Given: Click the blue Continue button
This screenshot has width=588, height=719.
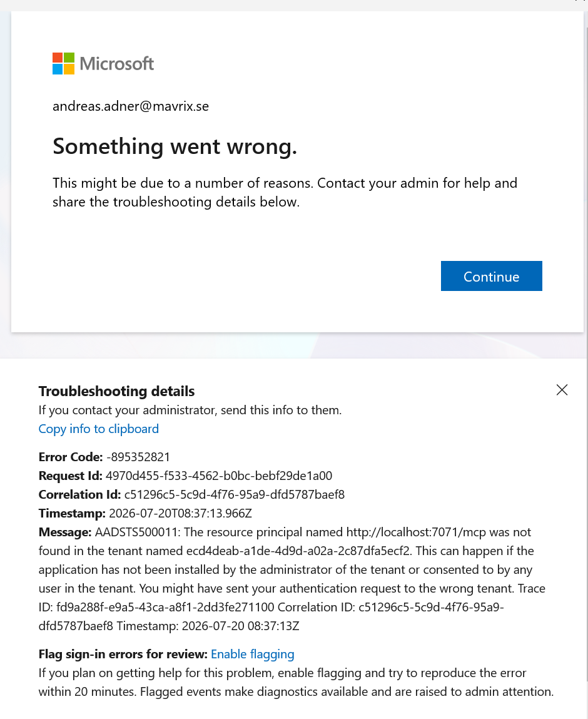Looking at the screenshot, I should point(491,276).
